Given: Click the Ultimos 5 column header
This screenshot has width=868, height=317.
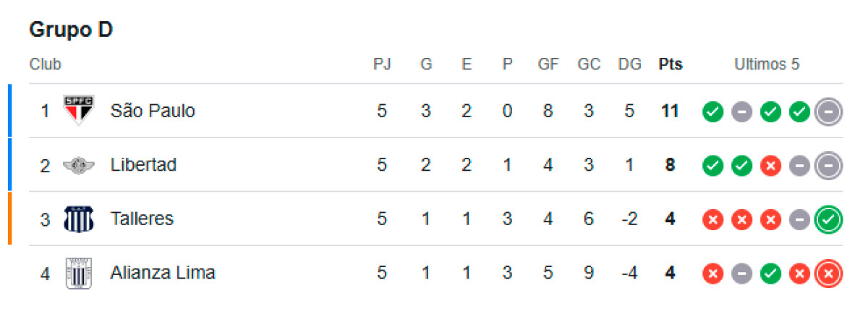Looking at the screenshot, I should (x=767, y=64).
